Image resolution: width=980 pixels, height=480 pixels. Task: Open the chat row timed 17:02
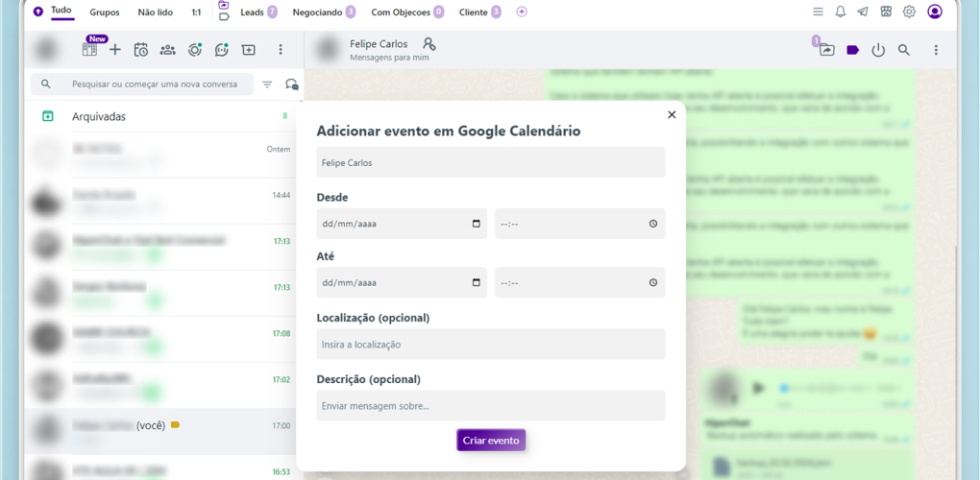[160, 385]
